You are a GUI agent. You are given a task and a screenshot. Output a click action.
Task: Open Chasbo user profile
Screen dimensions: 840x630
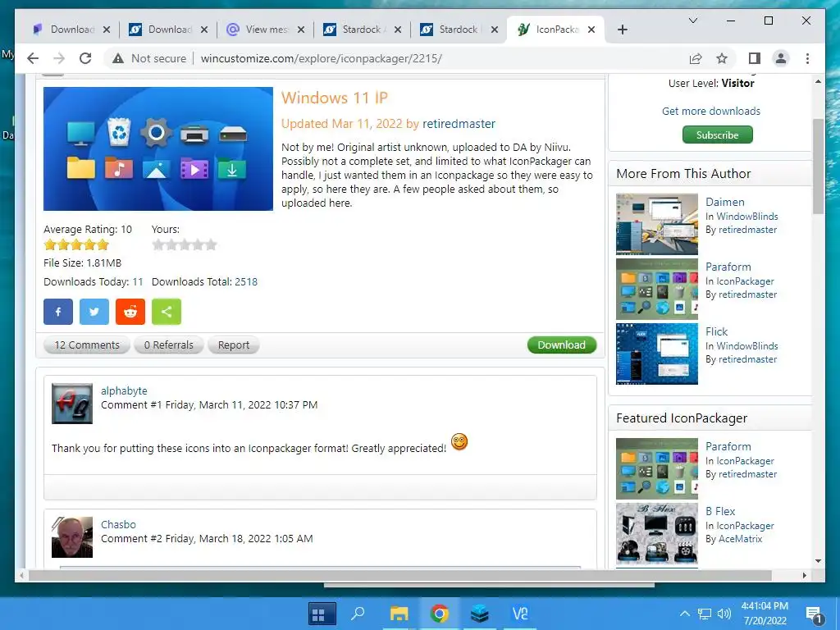click(118, 524)
